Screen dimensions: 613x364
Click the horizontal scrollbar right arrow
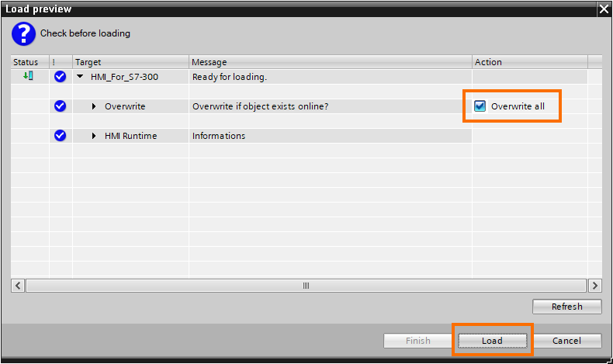pyautogui.click(x=595, y=286)
